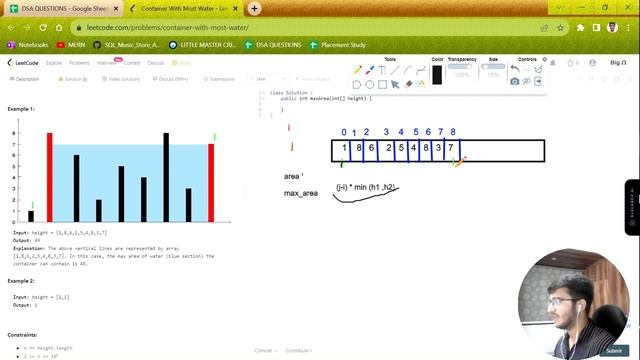This screenshot has width=640, height=360.
Task: Open the Notebooks bookmark
Action: 28,45
